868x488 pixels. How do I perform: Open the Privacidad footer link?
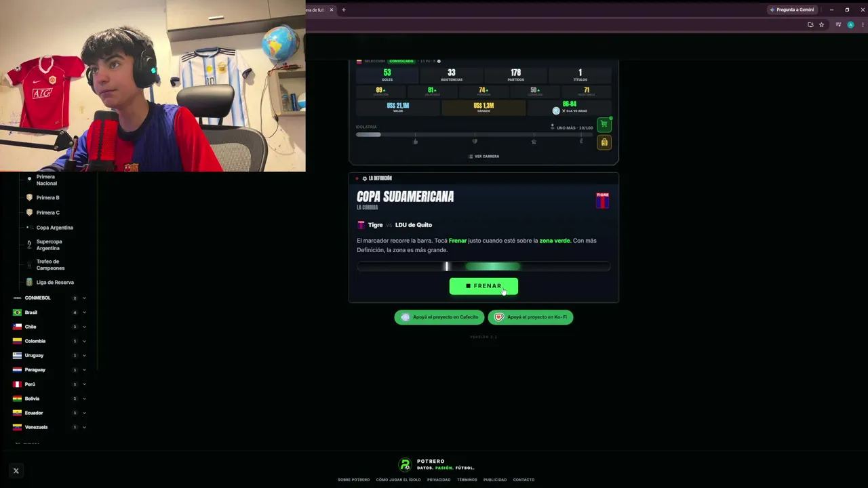click(x=439, y=480)
